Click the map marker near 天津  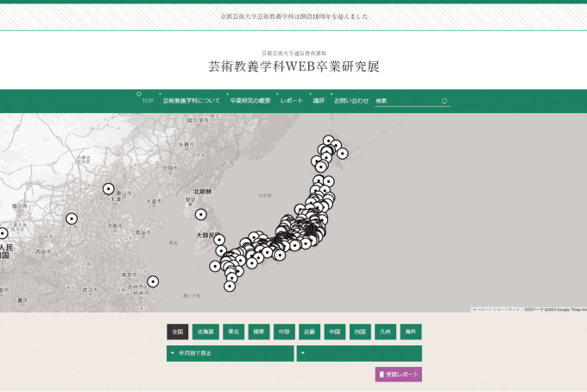pos(109,189)
